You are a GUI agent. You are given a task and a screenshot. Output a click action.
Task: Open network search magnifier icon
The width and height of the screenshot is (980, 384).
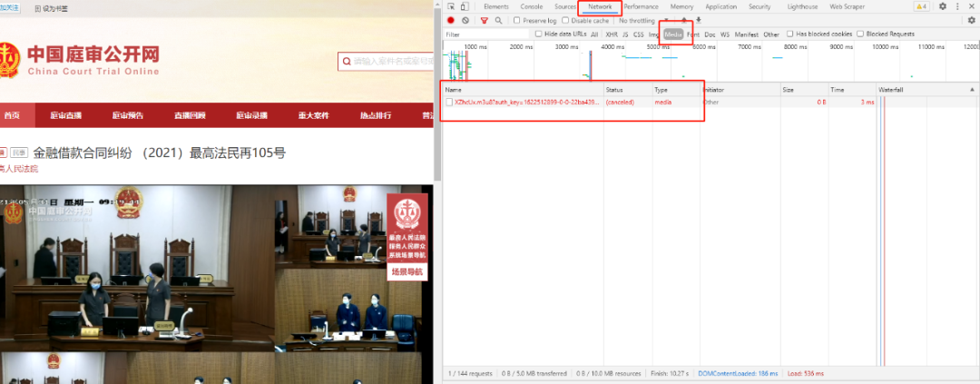coord(498,20)
